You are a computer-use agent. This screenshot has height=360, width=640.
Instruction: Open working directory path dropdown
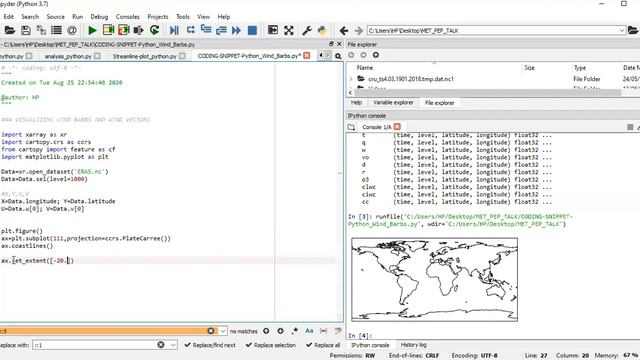pos(621,31)
